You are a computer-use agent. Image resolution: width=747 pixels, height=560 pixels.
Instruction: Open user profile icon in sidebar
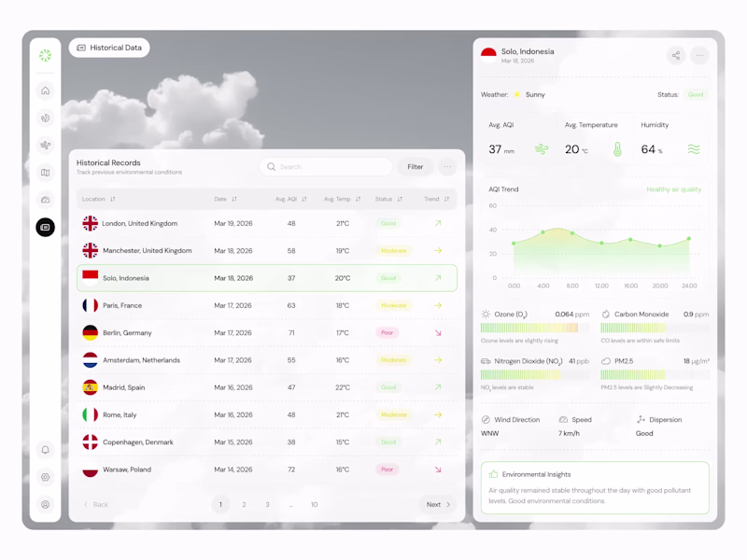pyautogui.click(x=45, y=504)
